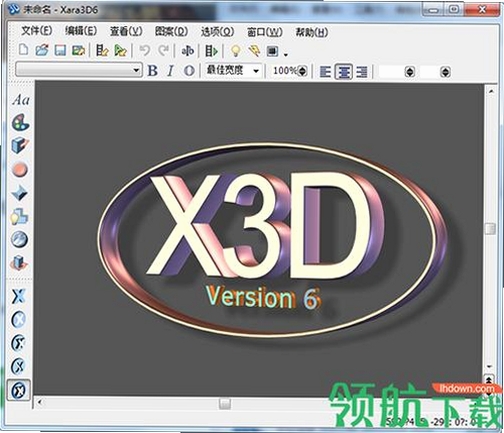Open the 图案(D) menu
Viewport: 504px width, 433px height.
point(171,31)
